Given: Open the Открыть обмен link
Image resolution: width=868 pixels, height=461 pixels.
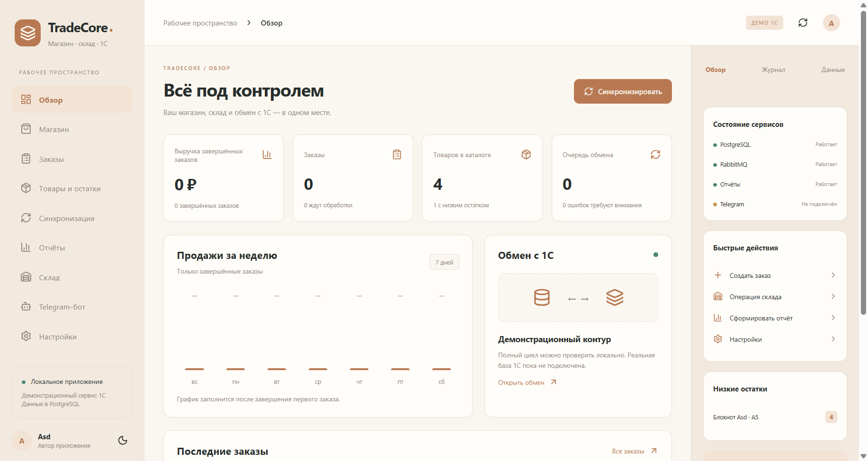Looking at the screenshot, I should 527,382.
